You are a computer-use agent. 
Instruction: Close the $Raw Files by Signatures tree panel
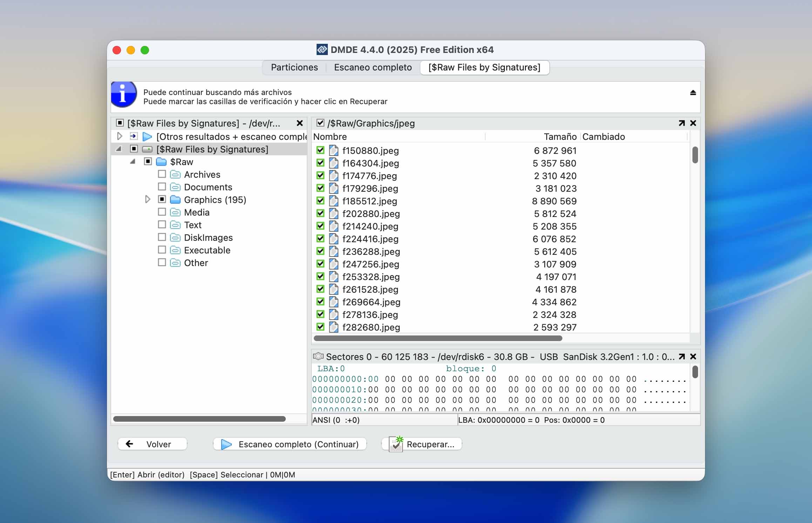coord(300,123)
